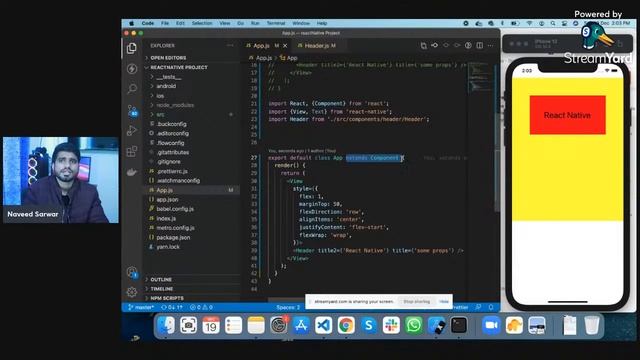The image size is (640, 360).
Task: Expand the OPEN EDITORS section
Action: [168, 58]
